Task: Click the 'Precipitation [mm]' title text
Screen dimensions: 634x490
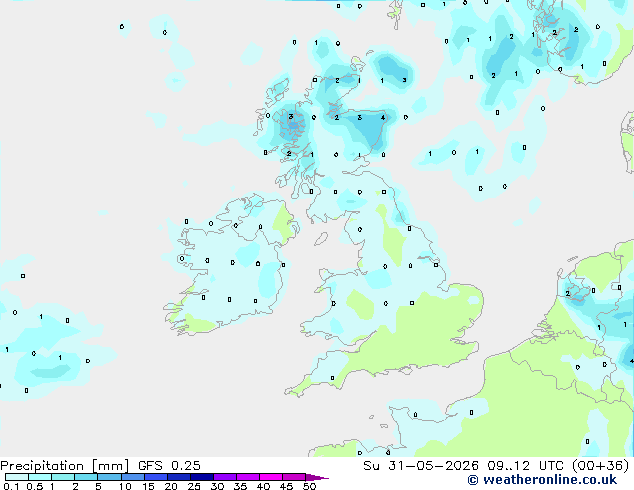Action: click(64, 466)
